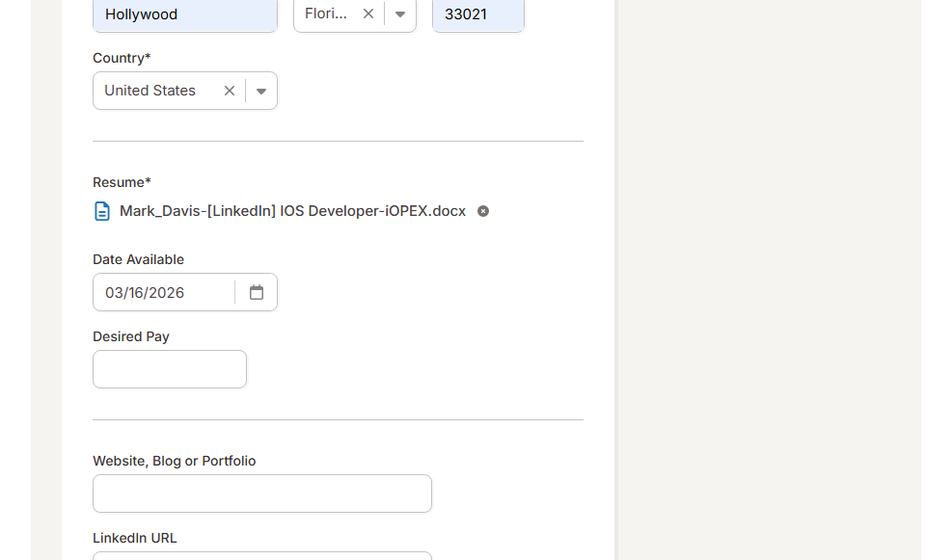Clear the selected Florida state value
Viewport: 952px width, 560px height.
[x=368, y=13]
